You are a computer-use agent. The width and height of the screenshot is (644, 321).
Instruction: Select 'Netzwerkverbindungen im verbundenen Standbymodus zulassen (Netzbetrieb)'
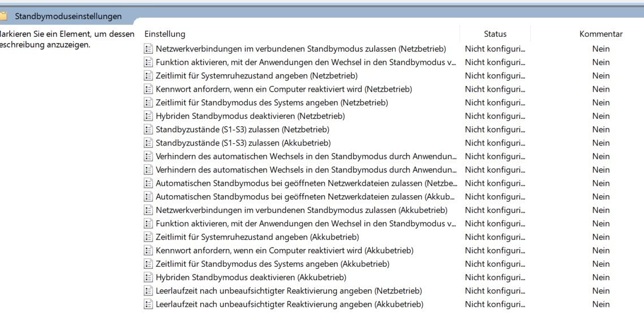[x=300, y=49]
